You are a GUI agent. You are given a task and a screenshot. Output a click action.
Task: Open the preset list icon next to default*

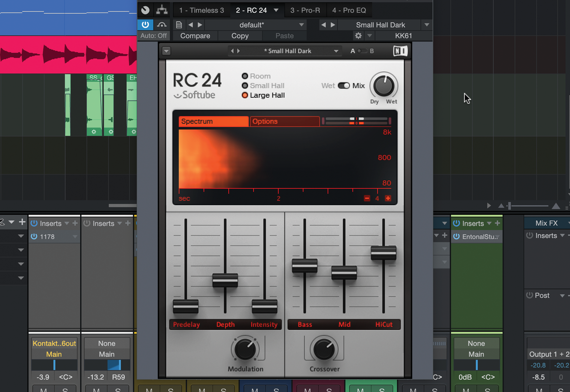click(179, 25)
